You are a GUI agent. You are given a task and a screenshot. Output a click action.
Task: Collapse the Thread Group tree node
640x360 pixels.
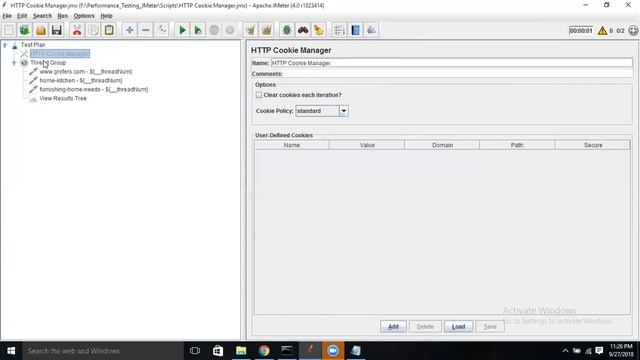(14, 63)
